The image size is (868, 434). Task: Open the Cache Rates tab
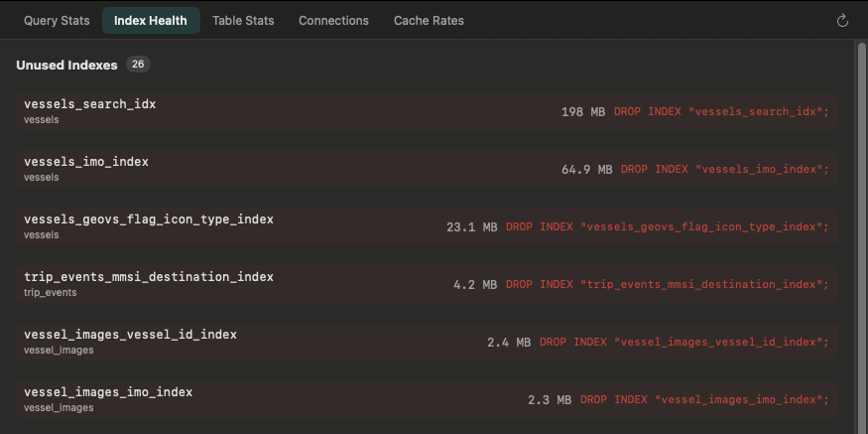pos(429,21)
